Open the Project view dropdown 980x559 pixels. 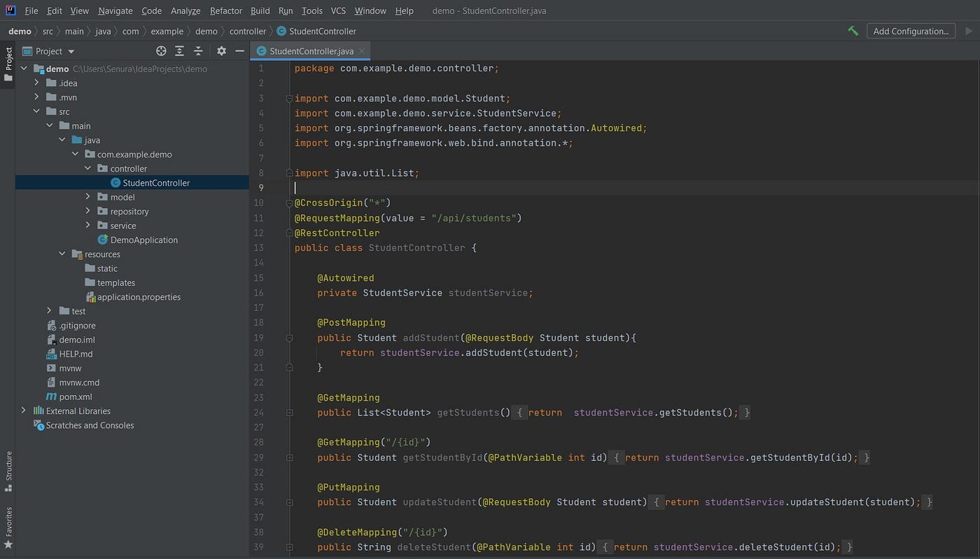(x=71, y=51)
